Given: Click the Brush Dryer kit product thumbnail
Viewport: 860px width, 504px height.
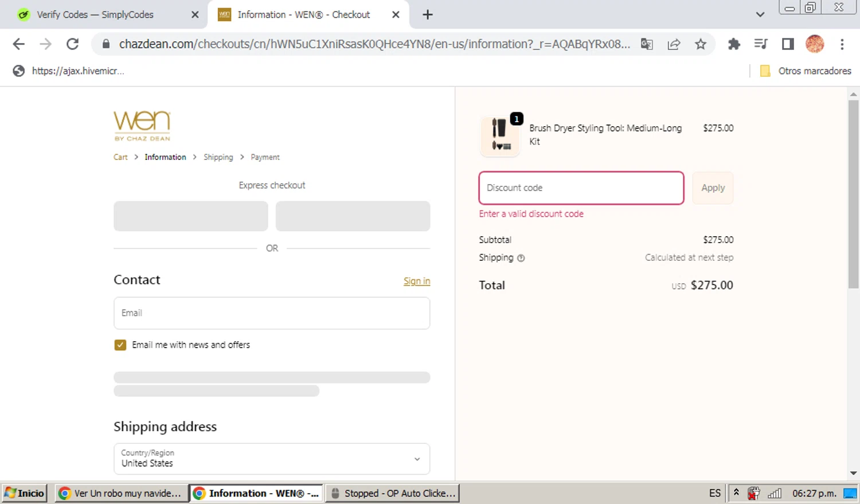Looking at the screenshot, I should [x=500, y=136].
